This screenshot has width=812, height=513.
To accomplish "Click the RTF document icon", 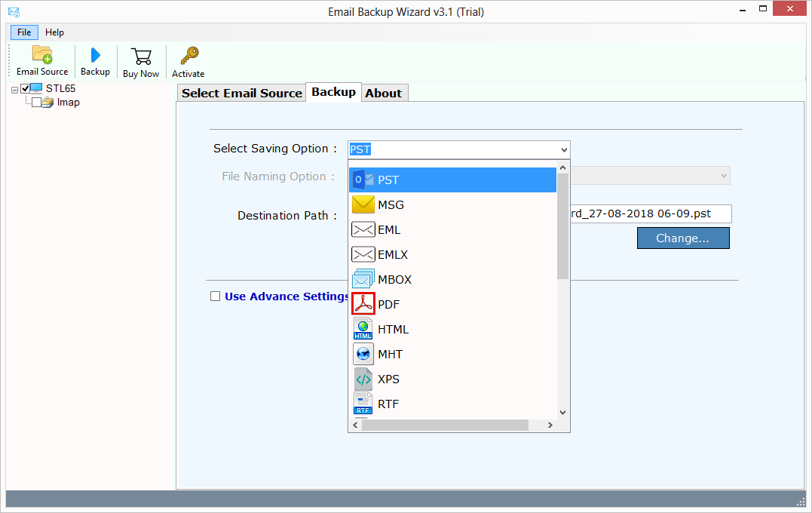I will tap(363, 403).
